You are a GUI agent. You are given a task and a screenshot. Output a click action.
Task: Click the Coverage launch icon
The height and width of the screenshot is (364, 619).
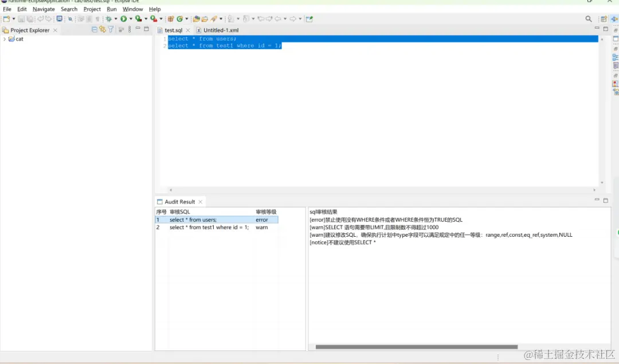(x=139, y=18)
